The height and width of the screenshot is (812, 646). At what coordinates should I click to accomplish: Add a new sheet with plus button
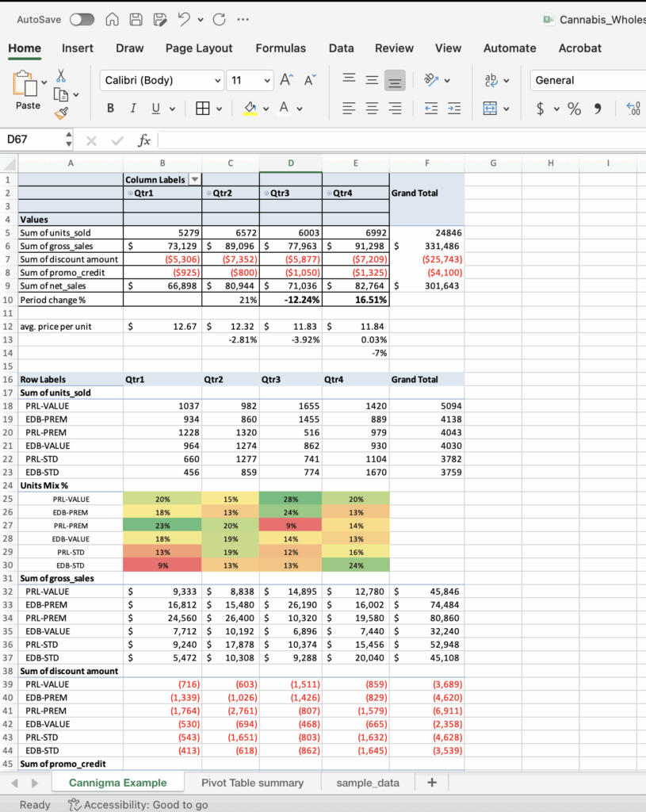[431, 783]
